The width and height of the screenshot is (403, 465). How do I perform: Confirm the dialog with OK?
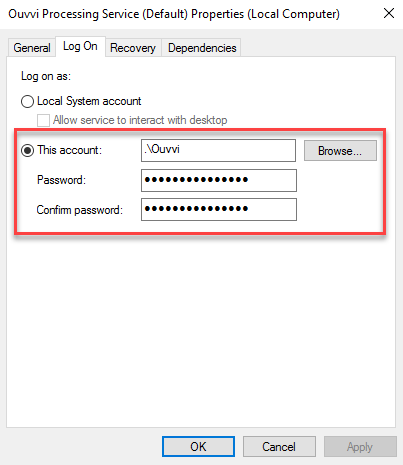point(198,447)
